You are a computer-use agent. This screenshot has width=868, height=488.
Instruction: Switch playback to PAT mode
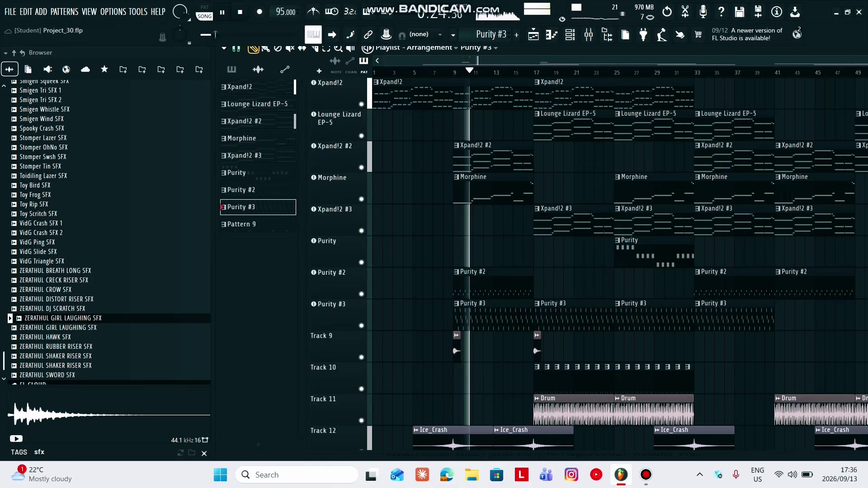click(204, 7)
